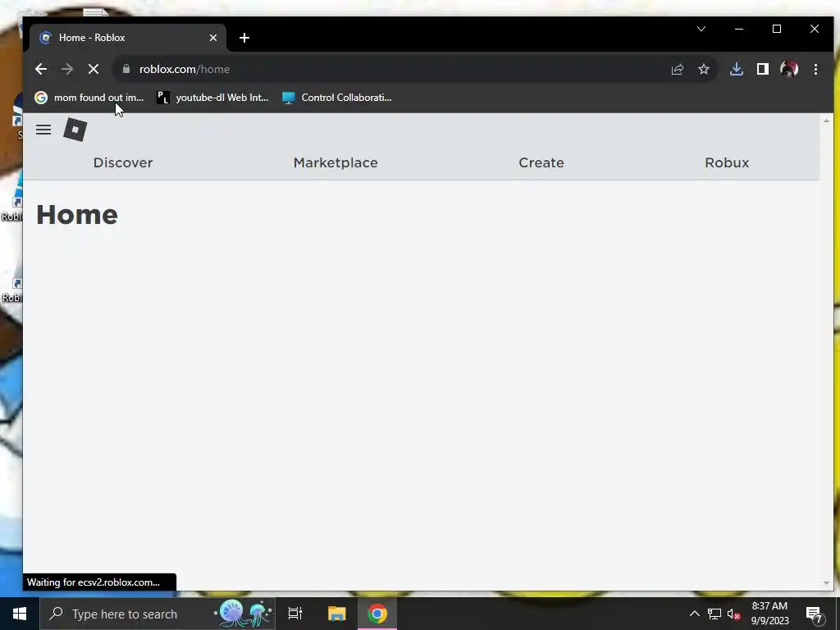840x630 pixels.
Task: Select the Home - Roblox tab
Action: coord(129,38)
